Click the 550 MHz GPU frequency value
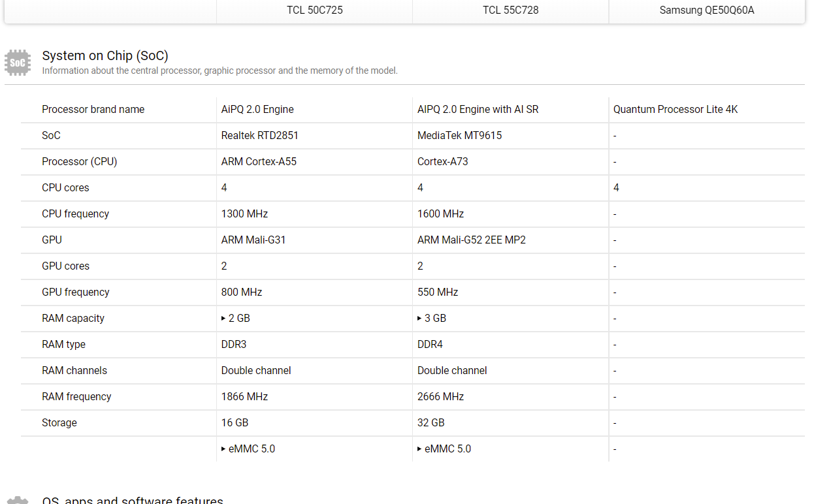The image size is (814, 504). (438, 292)
